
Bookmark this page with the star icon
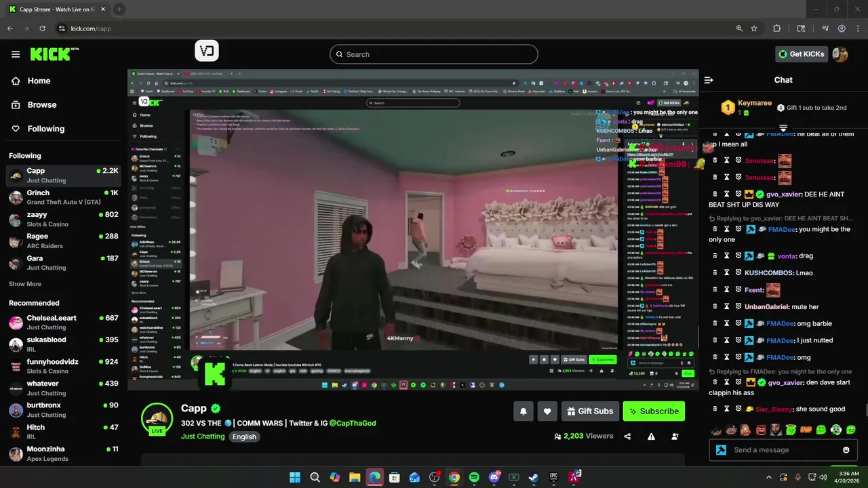(x=754, y=28)
